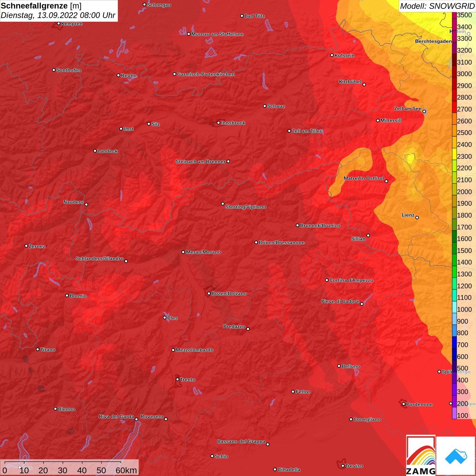Click the Pordenone marker dot
Viewport: 476px width, 476px height.
click(x=404, y=404)
